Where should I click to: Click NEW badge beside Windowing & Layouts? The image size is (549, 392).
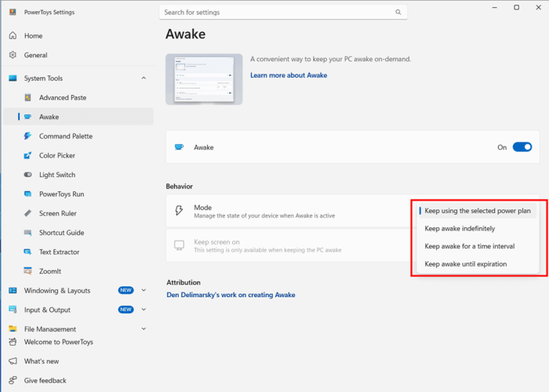click(x=125, y=290)
